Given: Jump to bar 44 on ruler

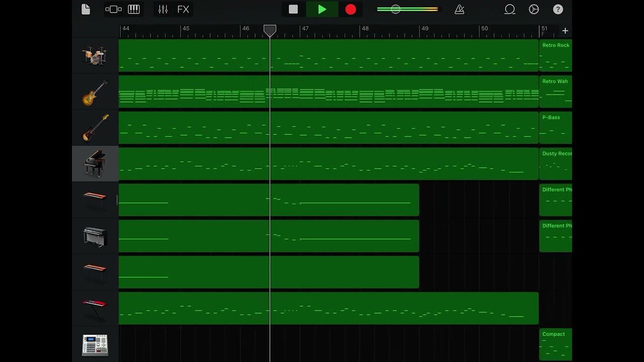Looking at the screenshot, I should coord(126,29).
